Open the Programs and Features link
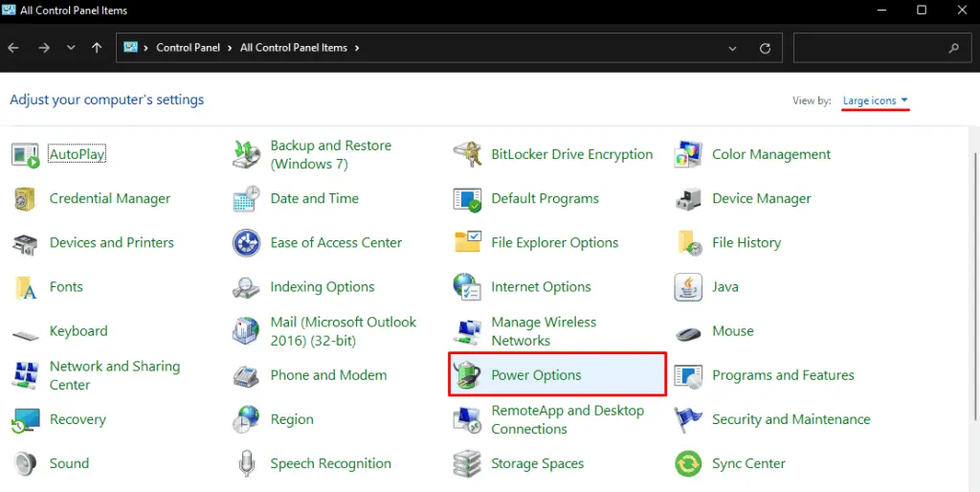Image resolution: width=980 pixels, height=492 pixels. pyautogui.click(x=783, y=375)
